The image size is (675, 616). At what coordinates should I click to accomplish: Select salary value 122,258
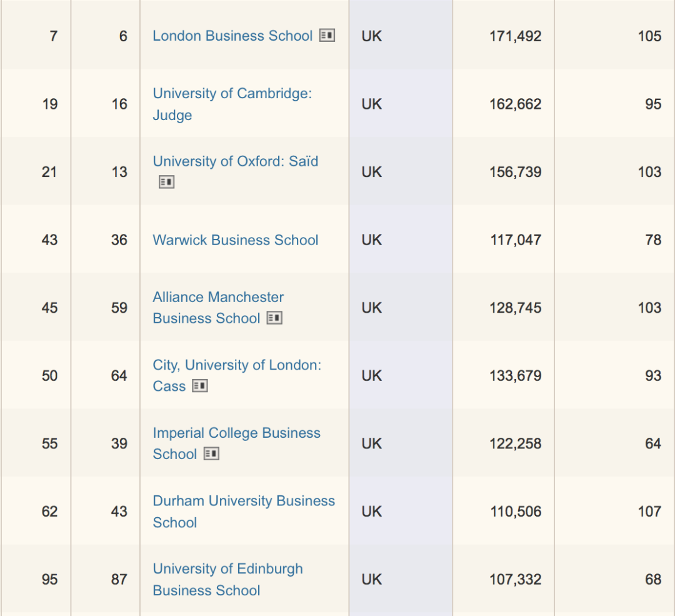[515, 443]
